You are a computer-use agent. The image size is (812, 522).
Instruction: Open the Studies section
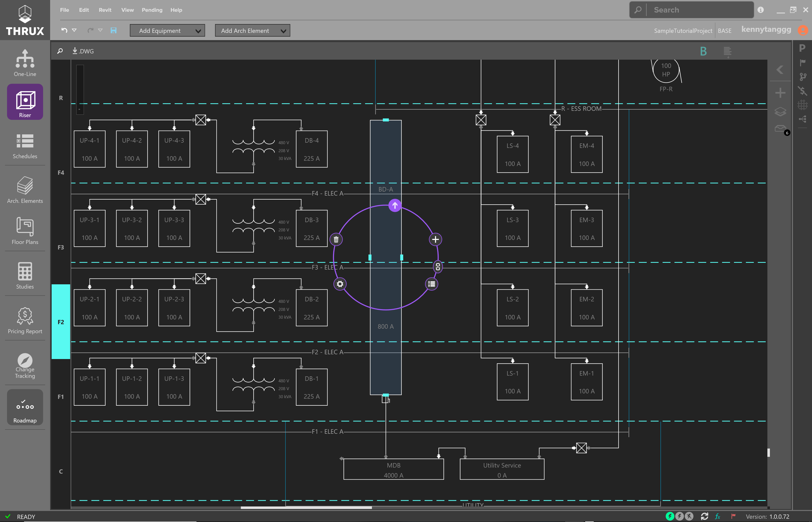tap(25, 276)
